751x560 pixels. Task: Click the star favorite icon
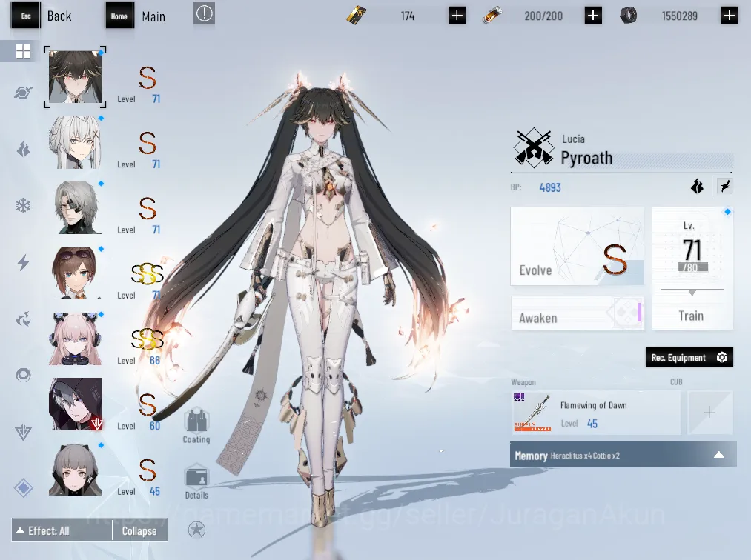(196, 530)
